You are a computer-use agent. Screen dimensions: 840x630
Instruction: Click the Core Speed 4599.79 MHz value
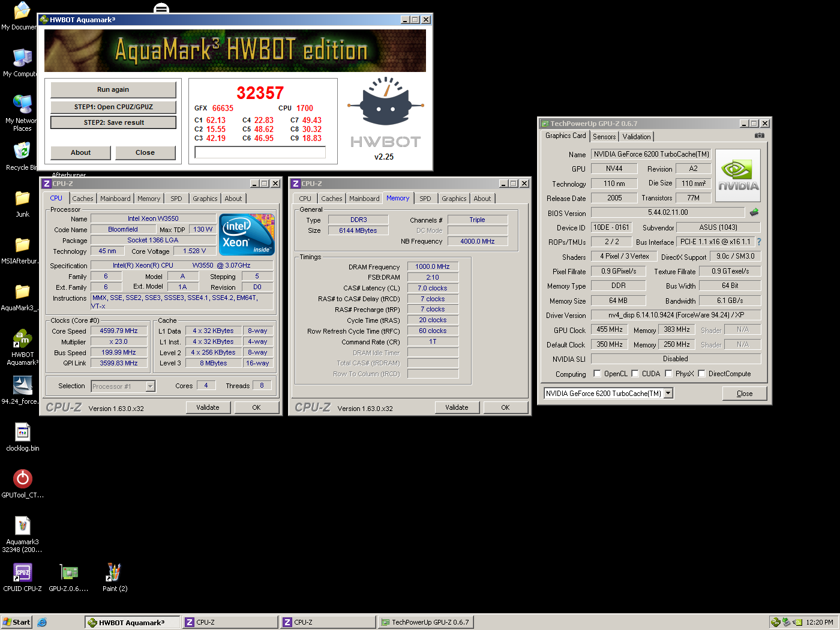pos(119,331)
